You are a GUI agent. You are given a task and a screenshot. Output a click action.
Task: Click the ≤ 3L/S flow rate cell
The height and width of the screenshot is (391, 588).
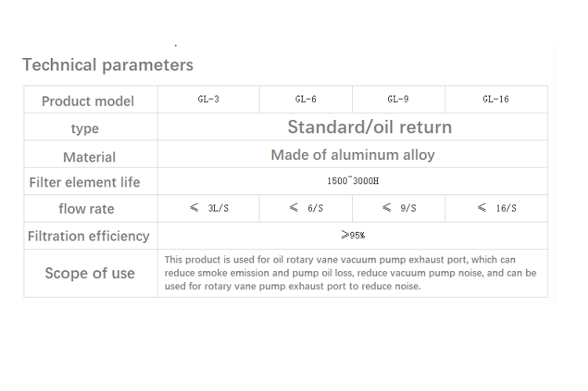click(209, 208)
